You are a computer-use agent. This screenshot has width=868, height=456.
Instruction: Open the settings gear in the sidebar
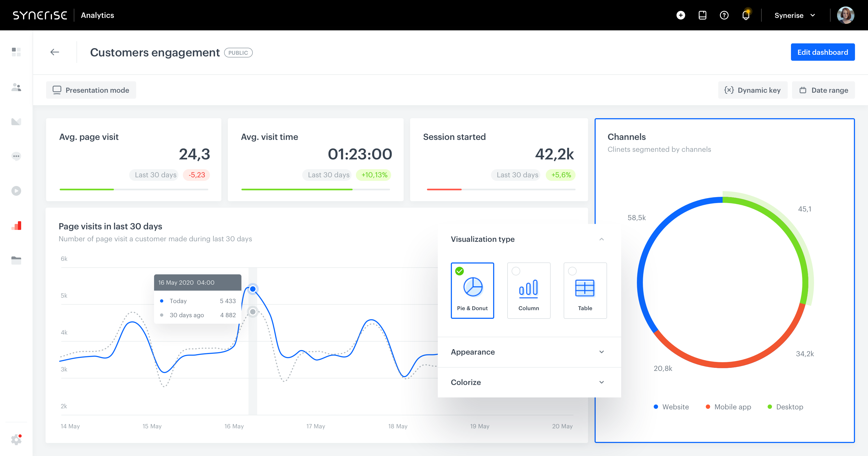[16, 439]
